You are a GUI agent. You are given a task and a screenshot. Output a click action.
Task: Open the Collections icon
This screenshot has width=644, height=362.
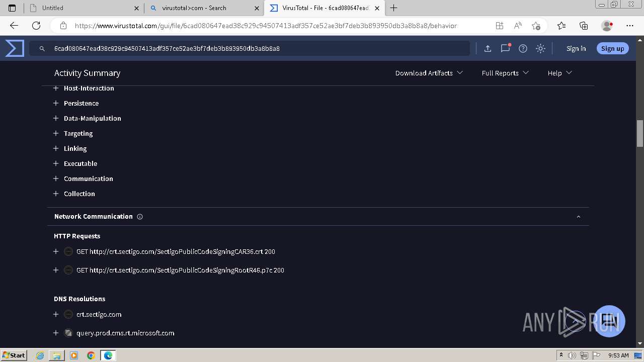(x=584, y=26)
